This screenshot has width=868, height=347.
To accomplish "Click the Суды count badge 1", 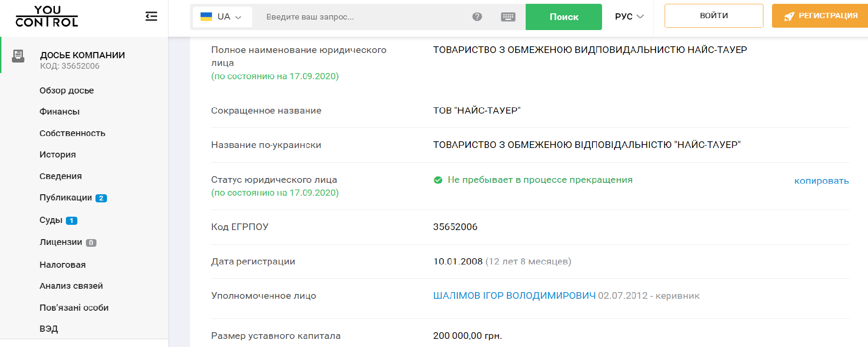I will pos(72,221).
